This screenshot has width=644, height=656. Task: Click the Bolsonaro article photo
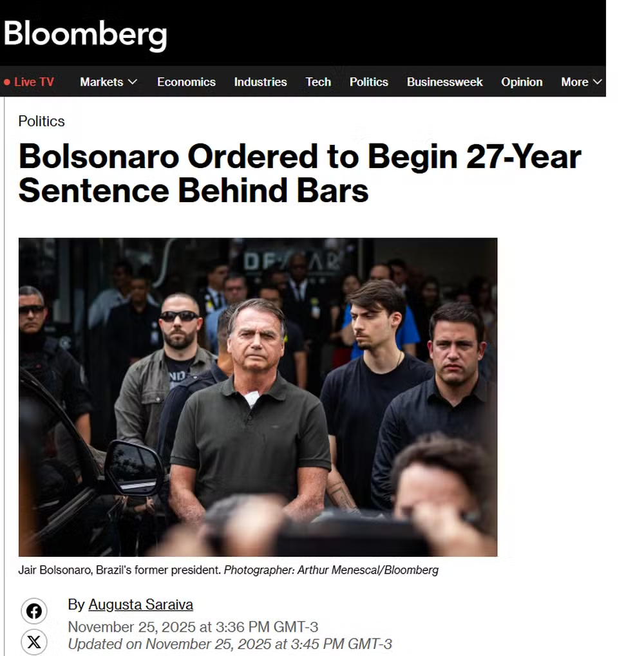click(x=258, y=397)
